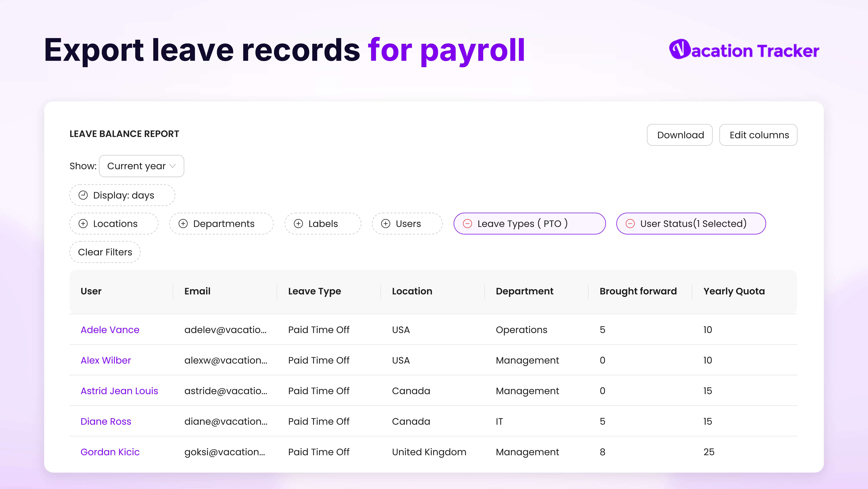
Task: Click the email adelev@vacatio...
Action: coord(225,330)
